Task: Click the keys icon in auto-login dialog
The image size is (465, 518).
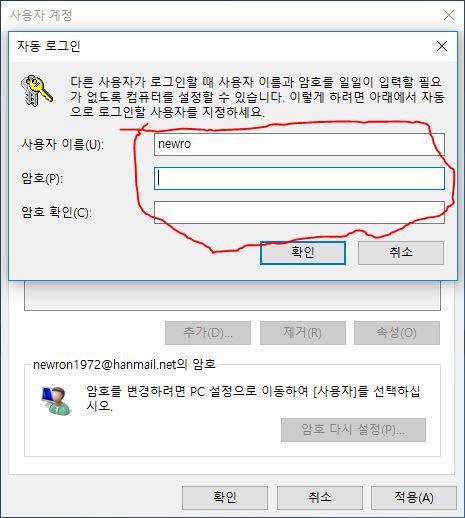Action: pyautogui.click(x=37, y=91)
